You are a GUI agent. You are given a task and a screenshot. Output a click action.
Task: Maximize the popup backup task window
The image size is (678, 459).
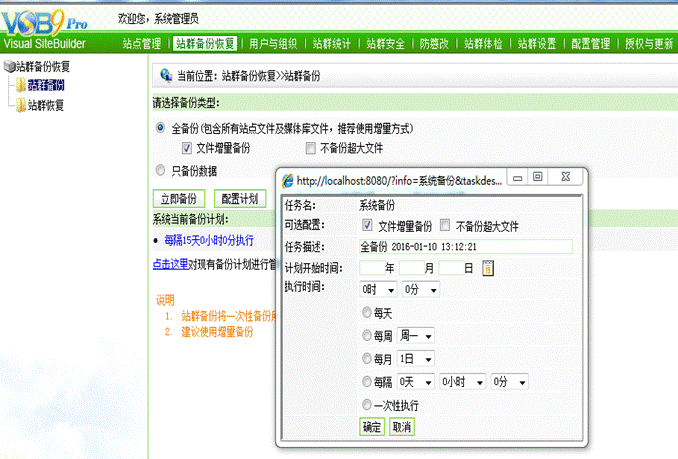tap(537, 177)
